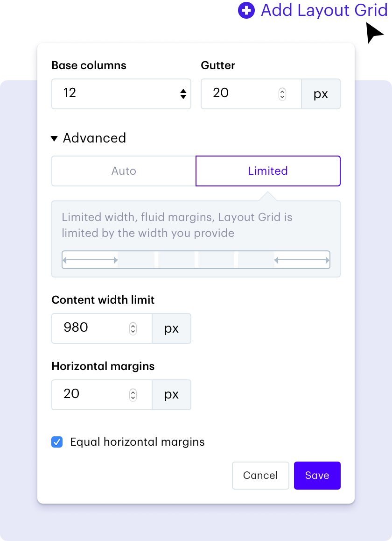Click the Save button

point(317,476)
